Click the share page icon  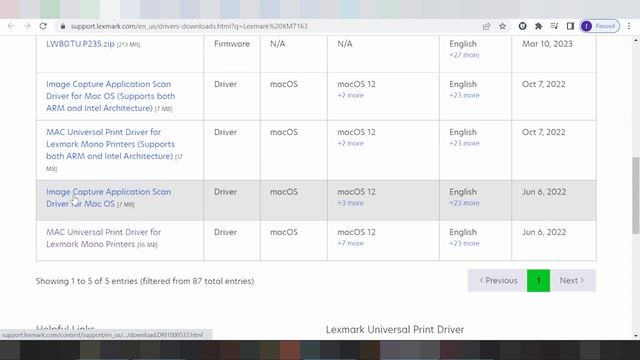coord(486,26)
